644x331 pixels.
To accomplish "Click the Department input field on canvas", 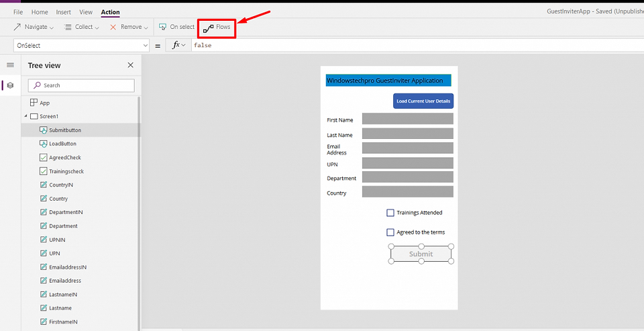I will pyautogui.click(x=407, y=177).
